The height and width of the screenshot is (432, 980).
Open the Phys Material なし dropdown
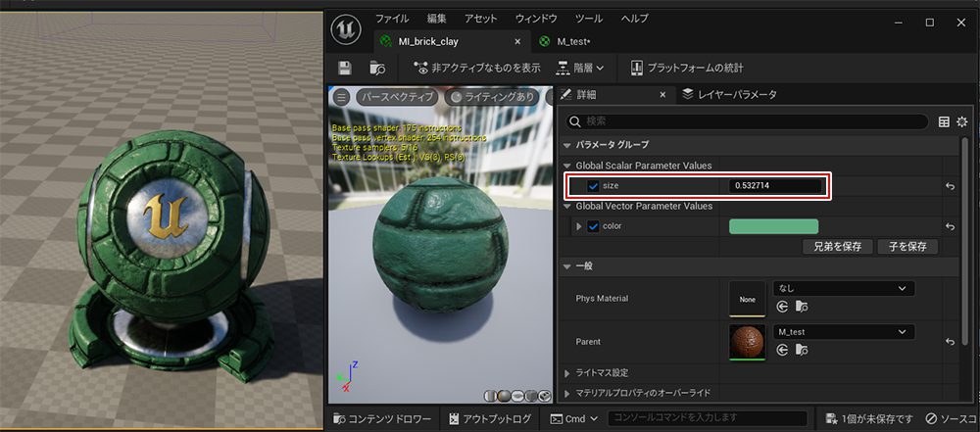(x=843, y=288)
